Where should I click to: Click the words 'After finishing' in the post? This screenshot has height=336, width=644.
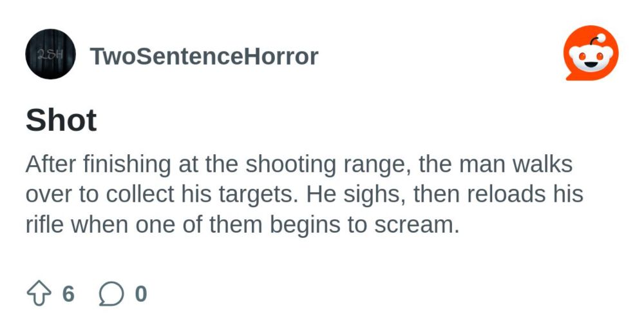98,164
